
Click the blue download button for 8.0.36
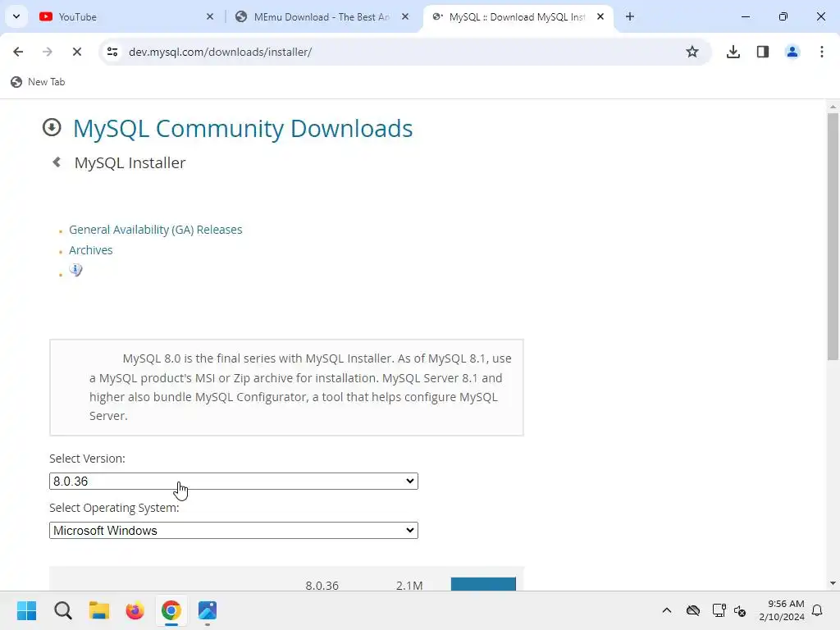[483, 584]
